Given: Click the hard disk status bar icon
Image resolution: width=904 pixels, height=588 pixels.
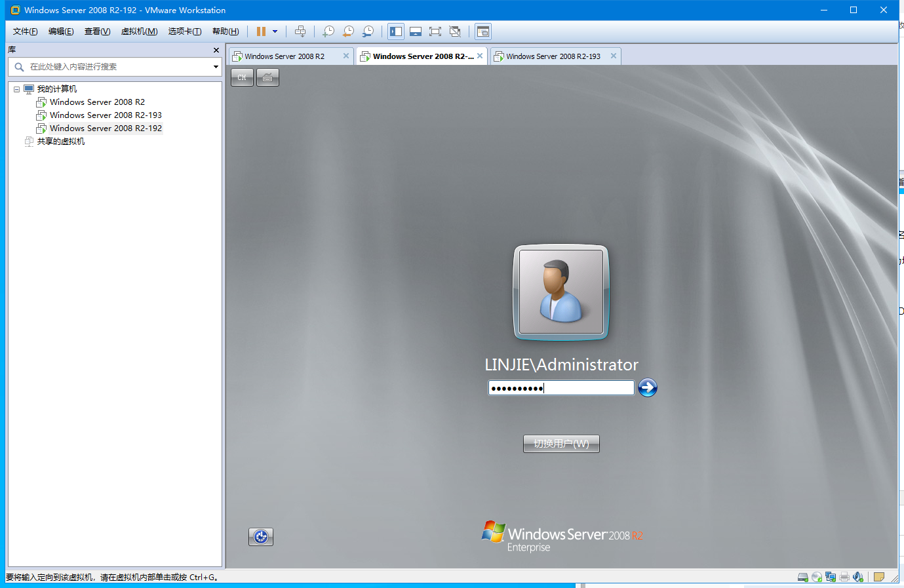Looking at the screenshot, I should [803, 577].
